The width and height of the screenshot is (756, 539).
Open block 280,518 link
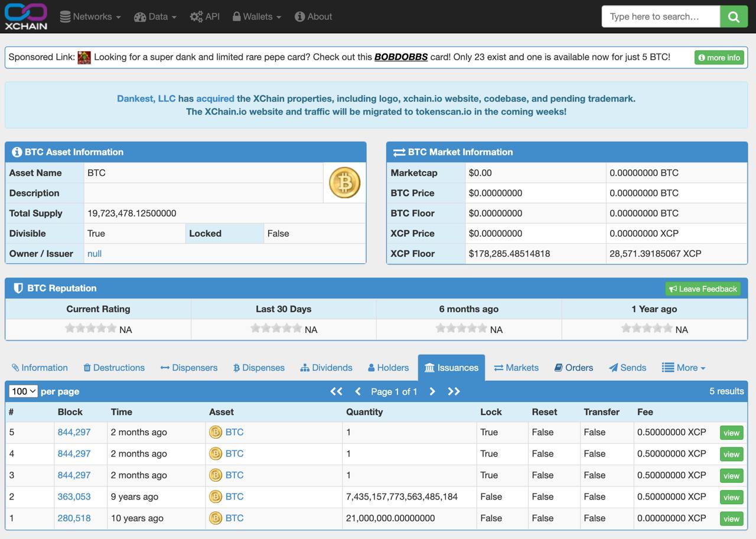coord(74,518)
